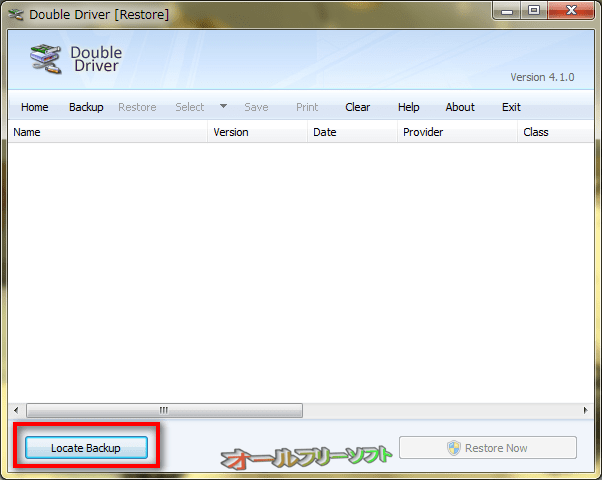The width and height of the screenshot is (602, 480).
Task: Click the title bar application icon
Action: point(16,15)
